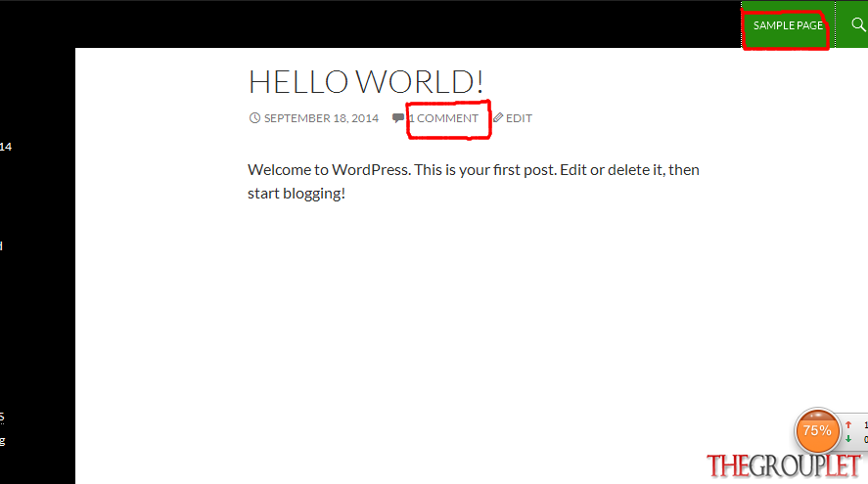The image size is (868, 484).
Task: Click the 'Welcome to WordPress' paragraph text
Action: click(474, 182)
